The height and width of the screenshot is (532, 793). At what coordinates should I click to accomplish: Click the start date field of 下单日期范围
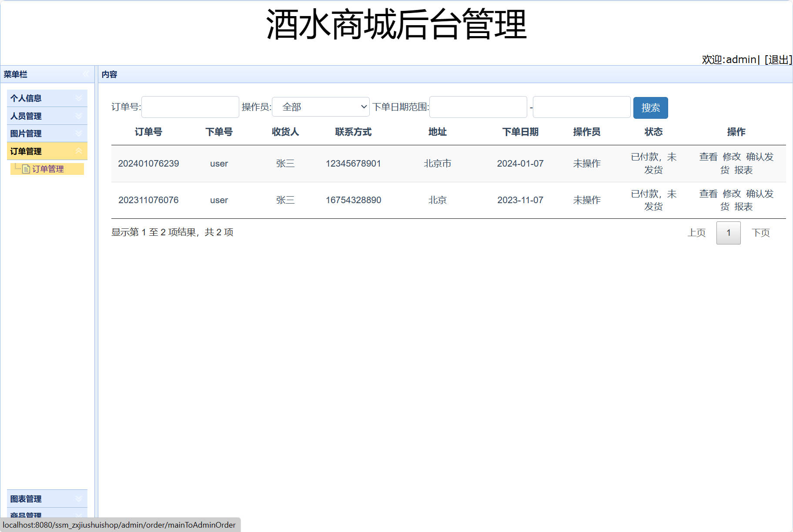pyautogui.click(x=478, y=107)
